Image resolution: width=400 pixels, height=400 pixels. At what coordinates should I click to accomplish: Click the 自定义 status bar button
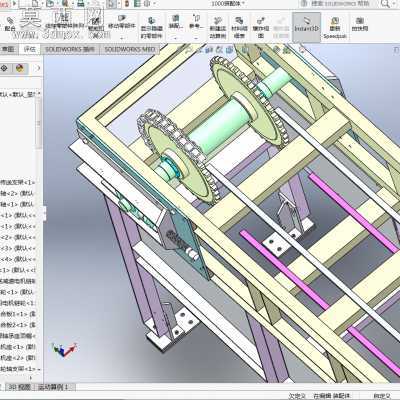pos(382,396)
